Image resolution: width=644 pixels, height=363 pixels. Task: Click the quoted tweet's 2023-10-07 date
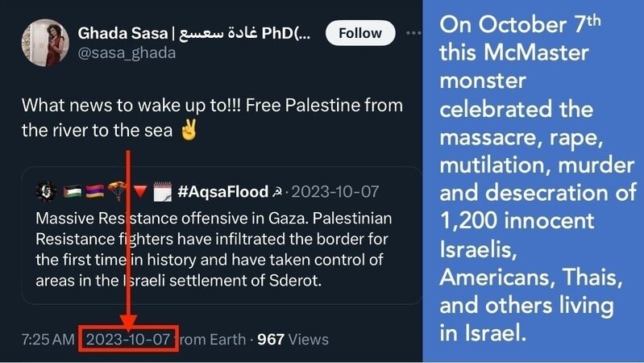click(334, 193)
